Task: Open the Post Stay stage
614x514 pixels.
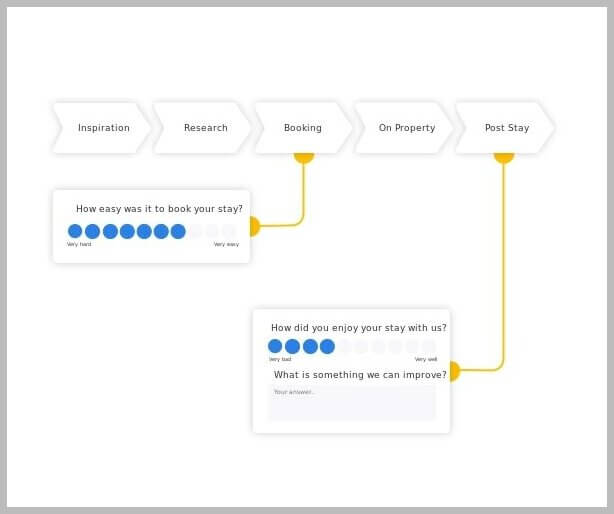Action: 506,128
